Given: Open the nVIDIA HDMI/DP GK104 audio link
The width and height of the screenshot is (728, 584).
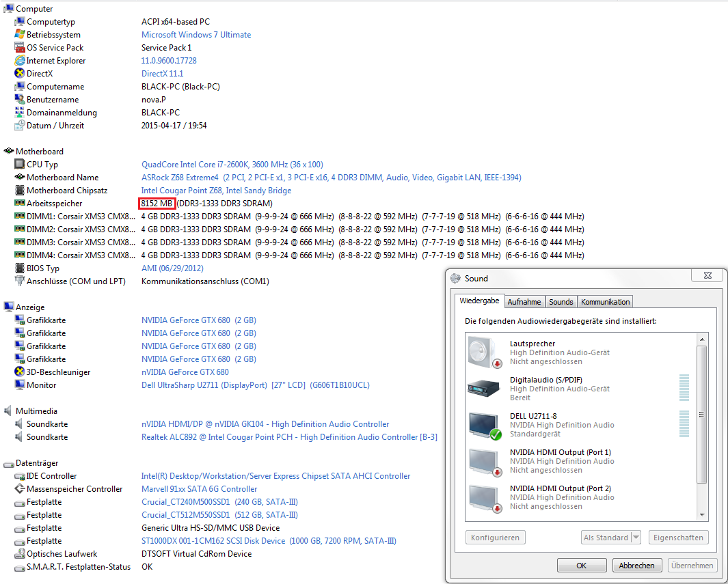Looking at the screenshot, I should [x=265, y=424].
